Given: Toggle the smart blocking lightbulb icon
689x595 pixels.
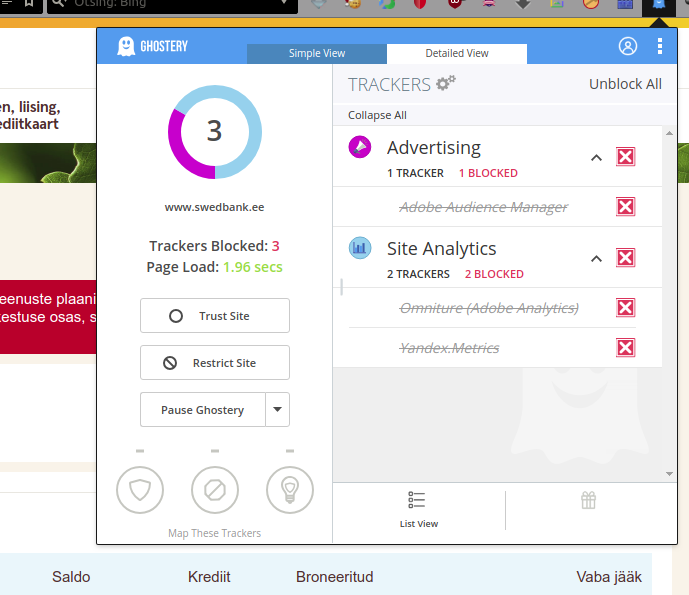Looking at the screenshot, I should click(x=290, y=490).
